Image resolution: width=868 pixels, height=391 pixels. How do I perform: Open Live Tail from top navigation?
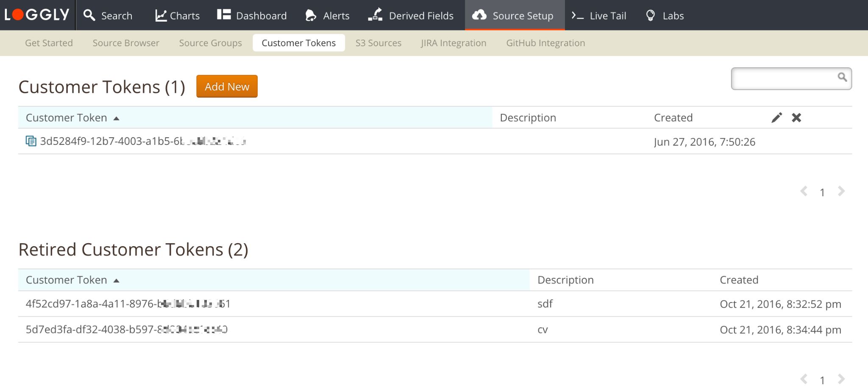[x=599, y=16]
